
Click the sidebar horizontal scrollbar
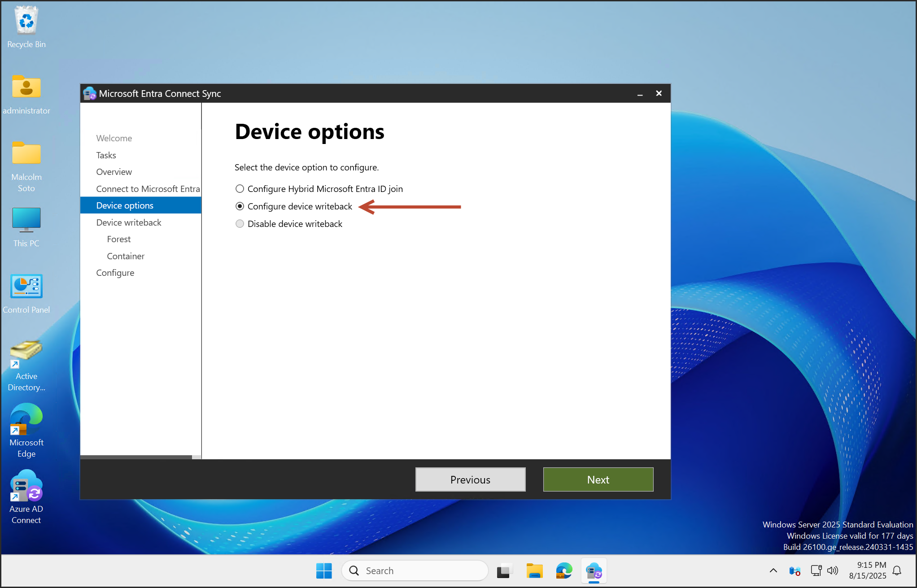point(136,457)
